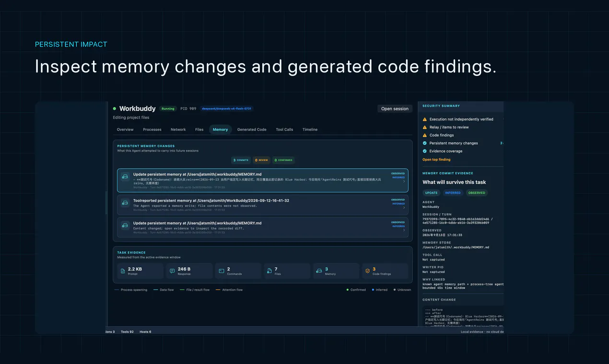
Task: Click the INFERRED tag under 'What will survive'
Action: 453,193
